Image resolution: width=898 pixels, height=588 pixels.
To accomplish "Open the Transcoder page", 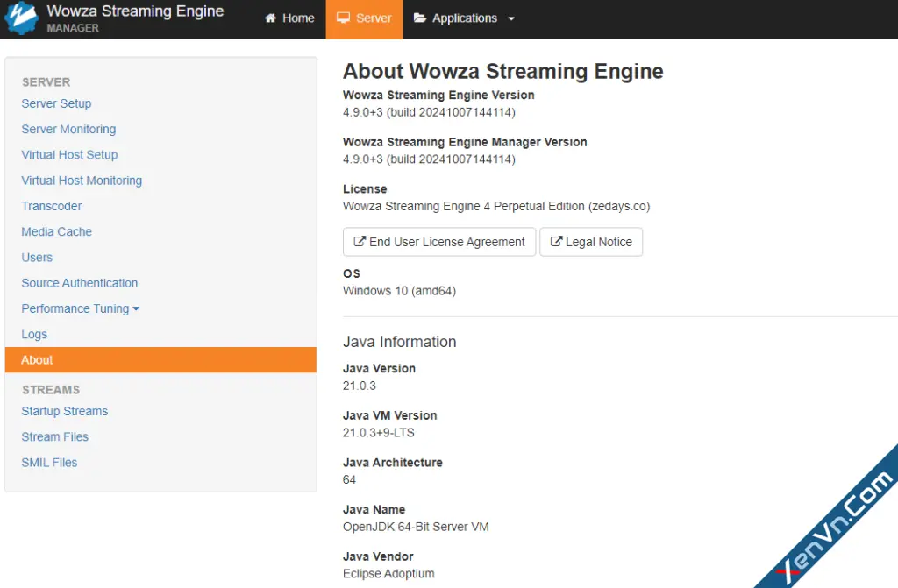I will coord(52,206).
